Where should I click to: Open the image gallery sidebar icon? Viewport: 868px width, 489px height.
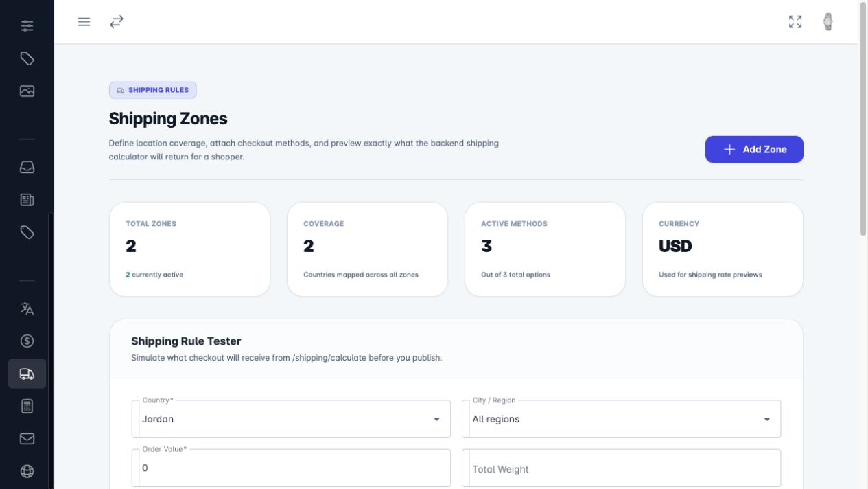click(x=27, y=91)
